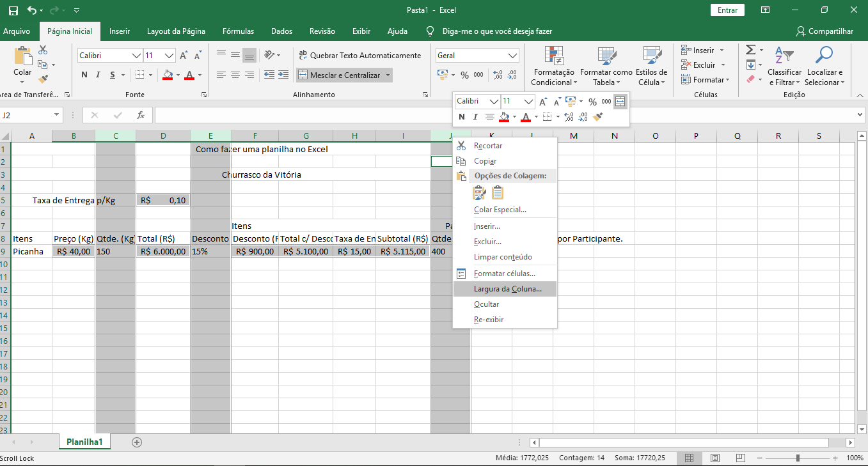868x466 pixels.
Task: Expand the Geral number format dropdown
Action: coord(512,56)
